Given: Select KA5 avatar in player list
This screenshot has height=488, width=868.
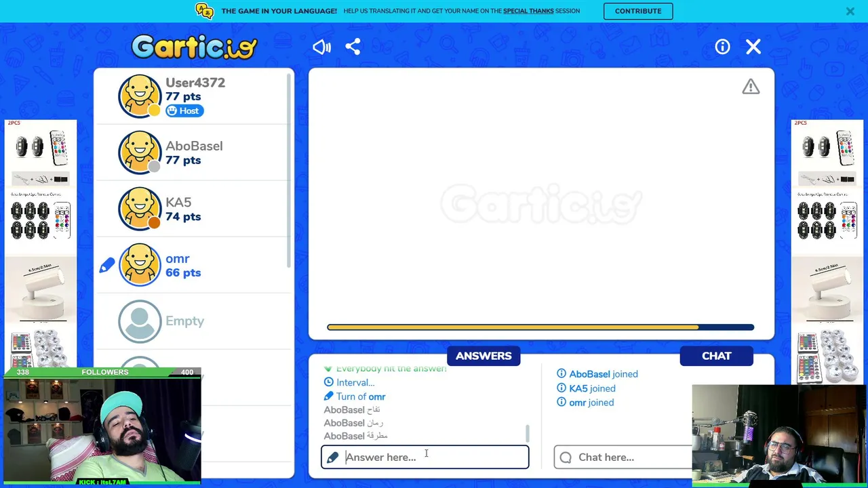Looking at the screenshot, I should pyautogui.click(x=140, y=209).
